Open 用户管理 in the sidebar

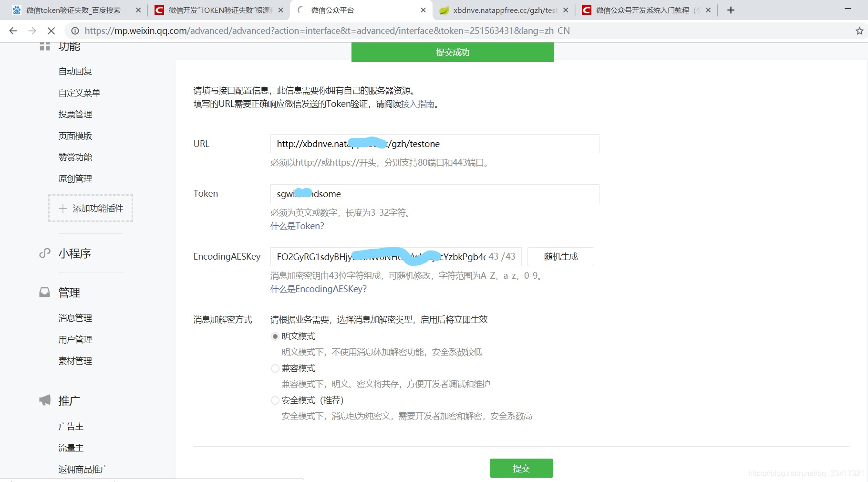click(75, 340)
